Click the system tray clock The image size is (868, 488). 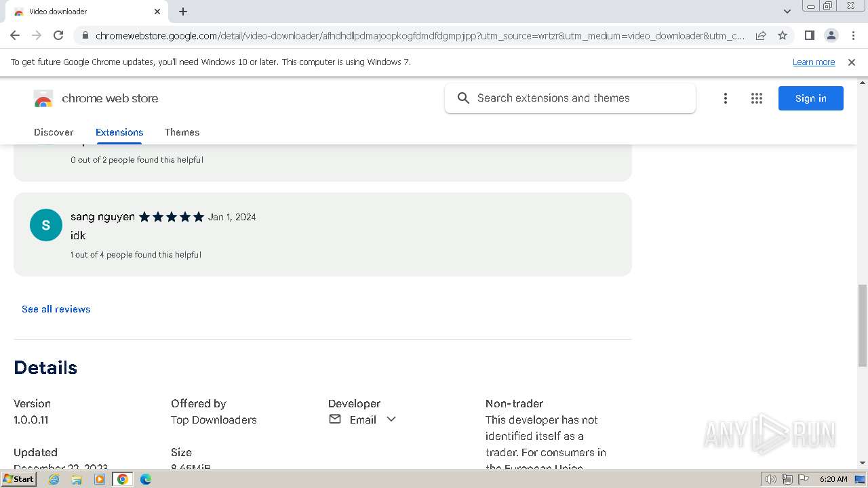[833, 479]
